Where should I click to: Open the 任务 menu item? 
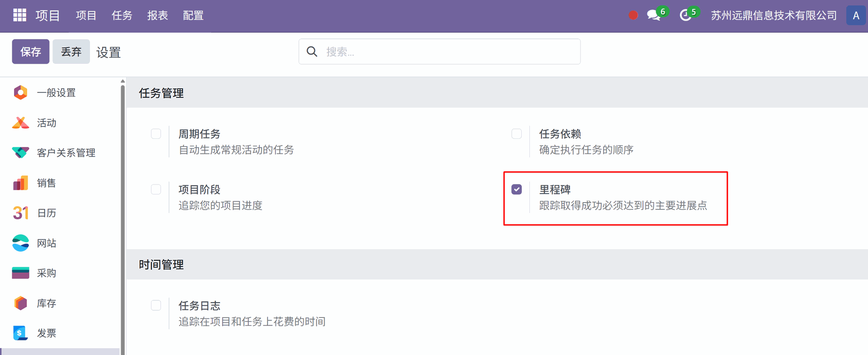[x=122, y=15]
